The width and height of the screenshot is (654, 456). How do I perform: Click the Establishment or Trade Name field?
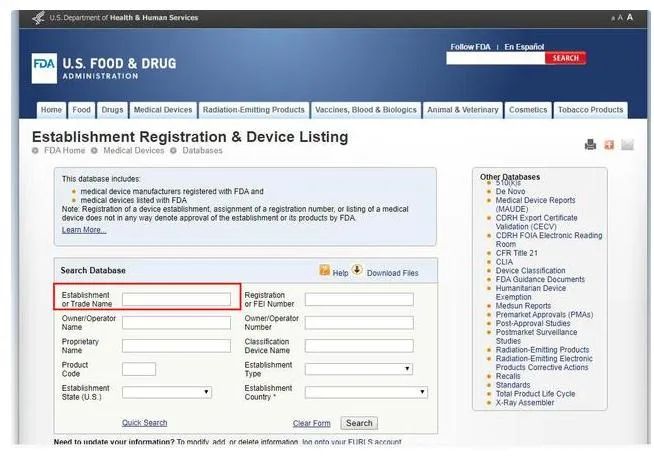[176, 298]
